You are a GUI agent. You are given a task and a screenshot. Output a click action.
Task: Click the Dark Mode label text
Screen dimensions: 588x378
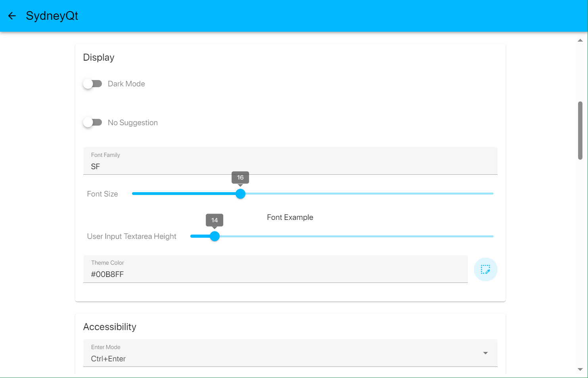click(126, 84)
